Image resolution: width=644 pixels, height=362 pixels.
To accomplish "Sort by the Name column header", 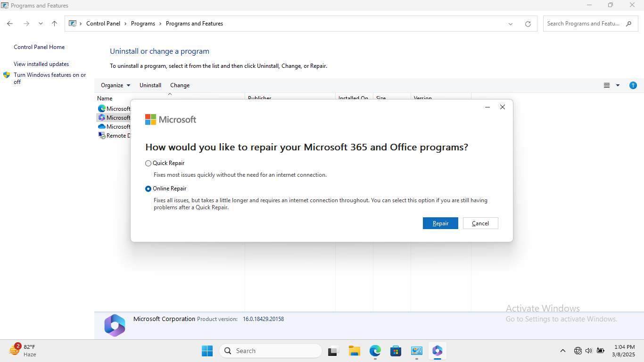I will pyautogui.click(x=105, y=98).
